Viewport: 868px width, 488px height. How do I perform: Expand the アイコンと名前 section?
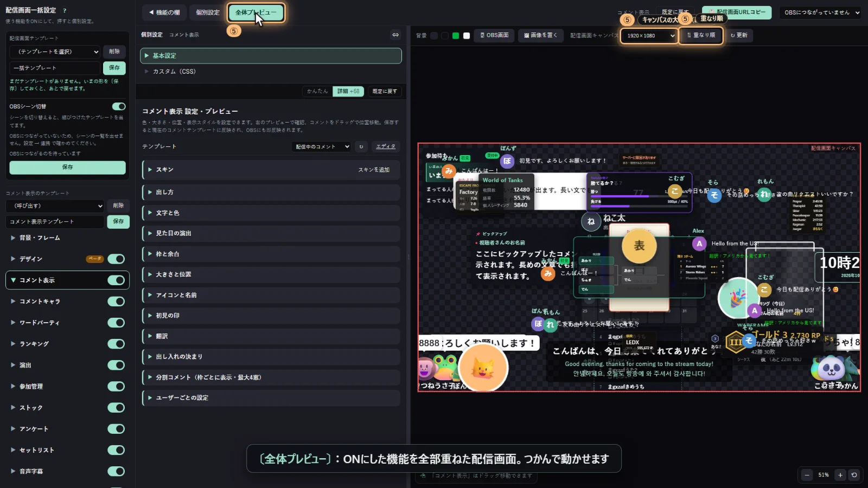tap(271, 295)
